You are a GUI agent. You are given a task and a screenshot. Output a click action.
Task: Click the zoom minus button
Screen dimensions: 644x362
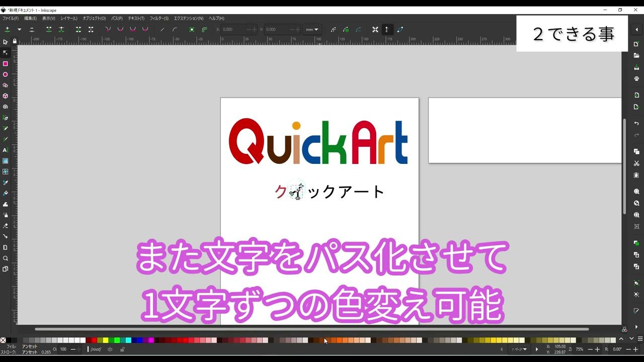click(589, 349)
